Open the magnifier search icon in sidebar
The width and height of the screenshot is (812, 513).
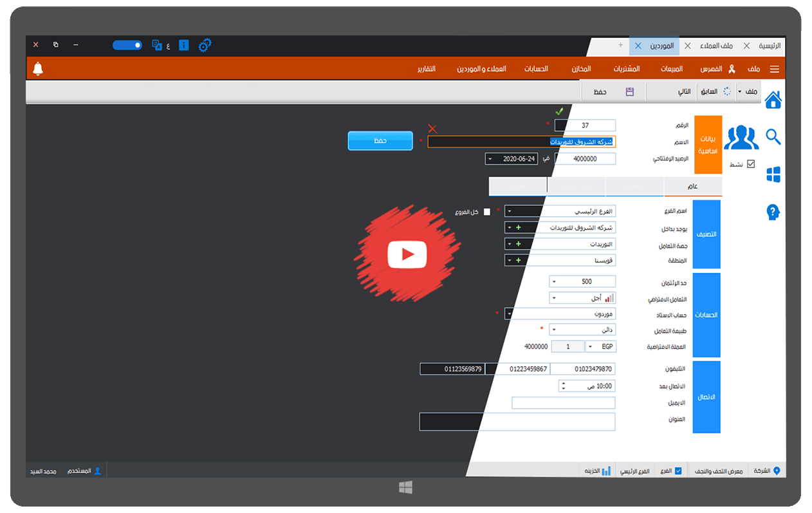pyautogui.click(x=773, y=136)
